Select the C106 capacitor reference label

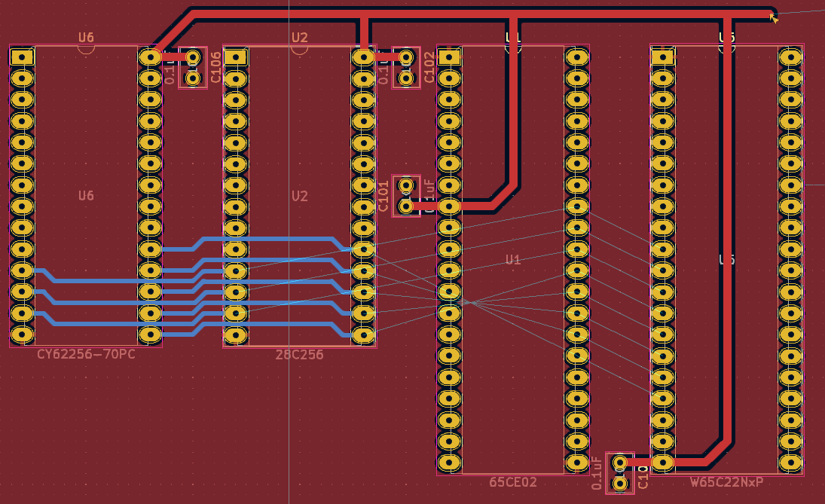(x=215, y=67)
